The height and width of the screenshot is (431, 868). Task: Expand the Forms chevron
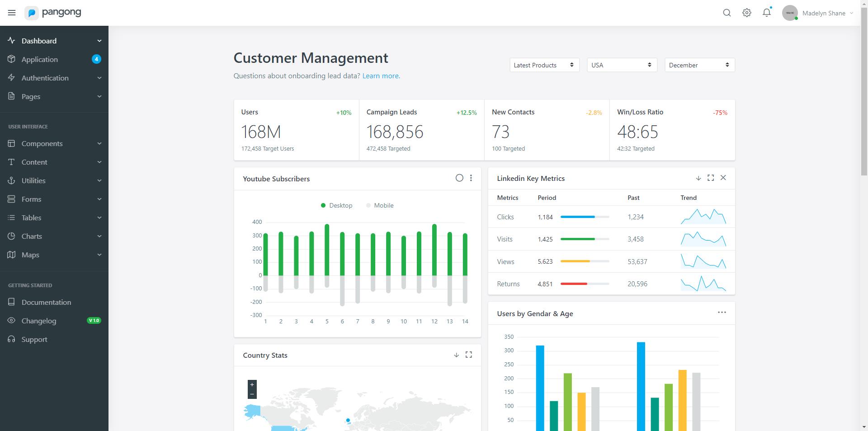pyautogui.click(x=99, y=199)
